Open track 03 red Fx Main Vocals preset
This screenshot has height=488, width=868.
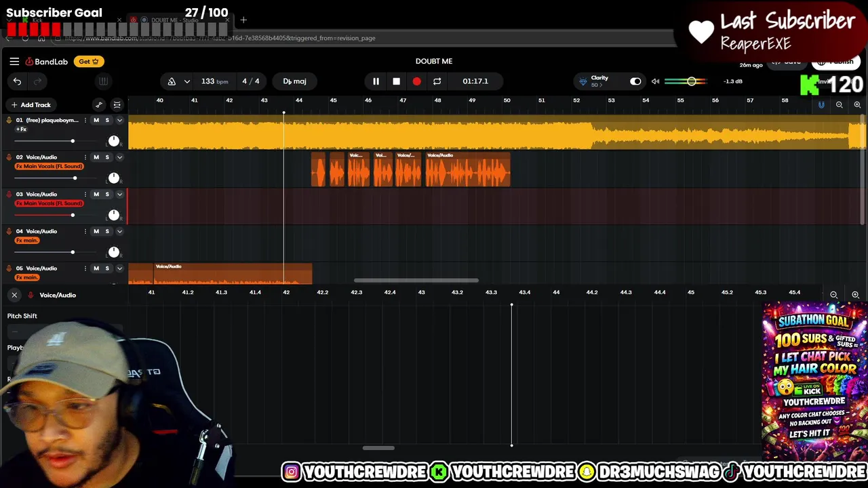[49, 203]
